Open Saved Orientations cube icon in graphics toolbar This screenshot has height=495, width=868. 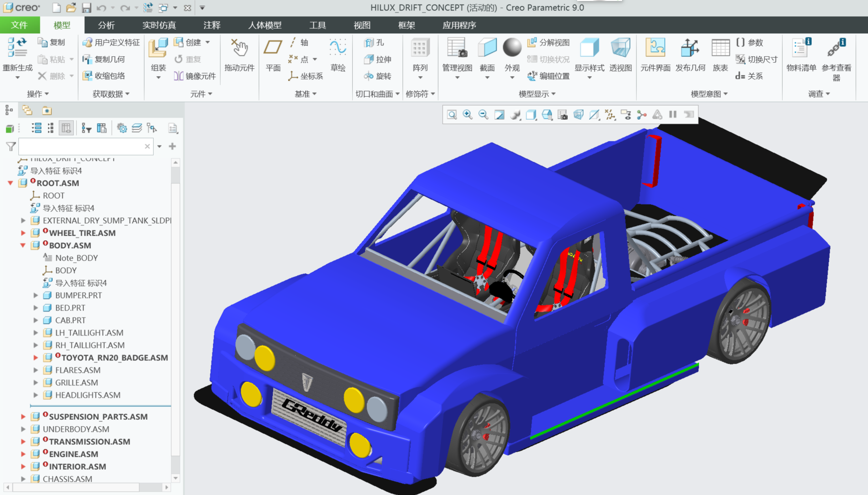[547, 115]
